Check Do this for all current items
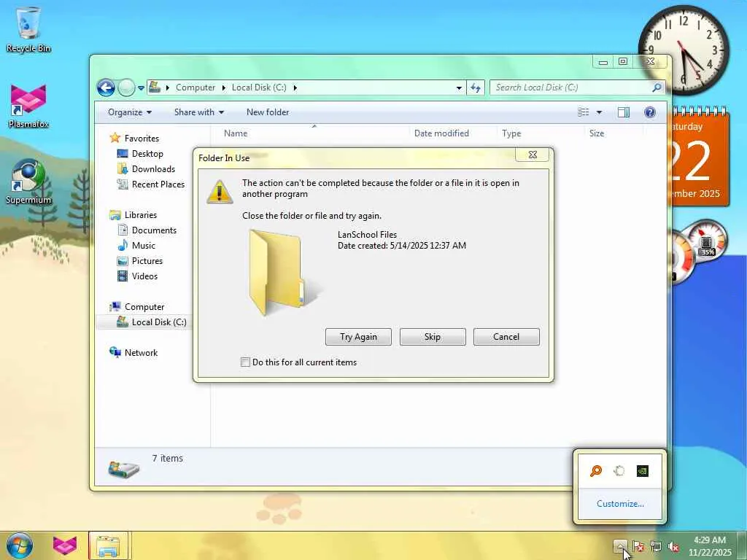Screen dimensions: 747x560 pos(245,362)
